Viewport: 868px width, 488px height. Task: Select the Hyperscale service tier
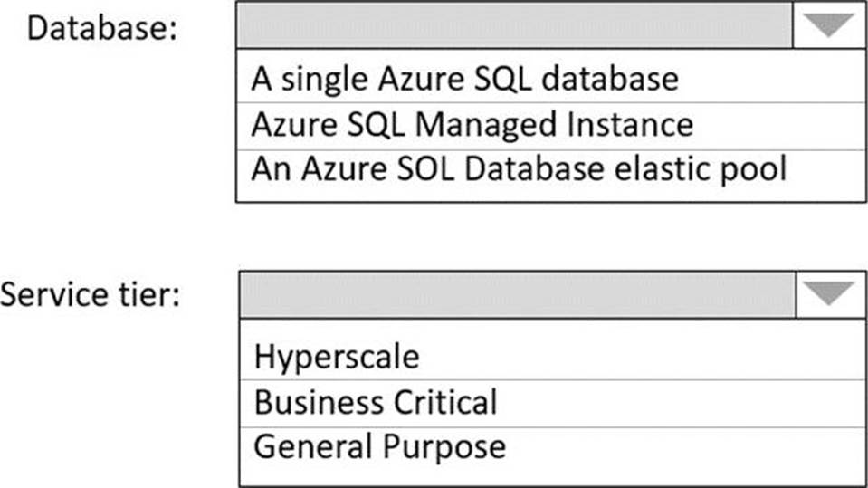[337, 356]
